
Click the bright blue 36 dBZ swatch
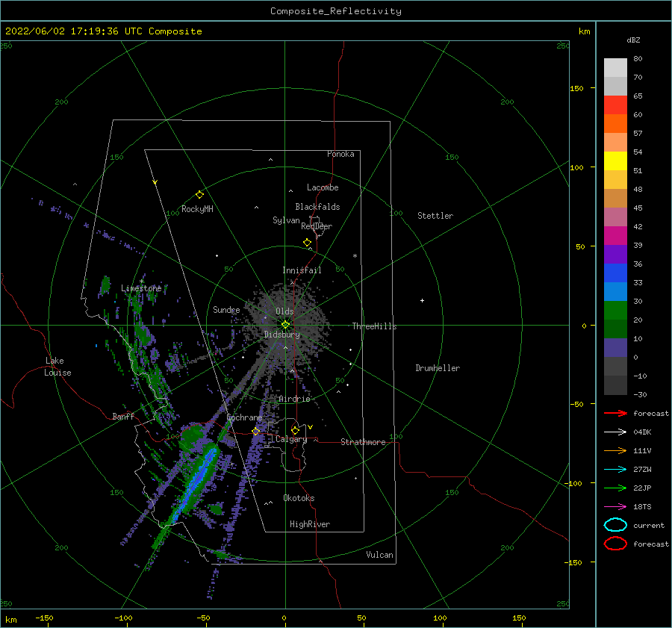(615, 273)
